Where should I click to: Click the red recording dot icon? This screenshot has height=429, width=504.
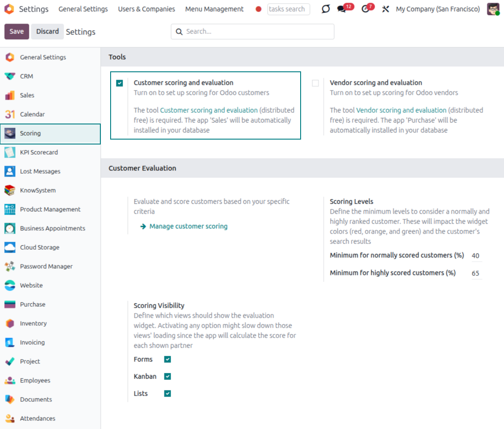coord(258,9)
